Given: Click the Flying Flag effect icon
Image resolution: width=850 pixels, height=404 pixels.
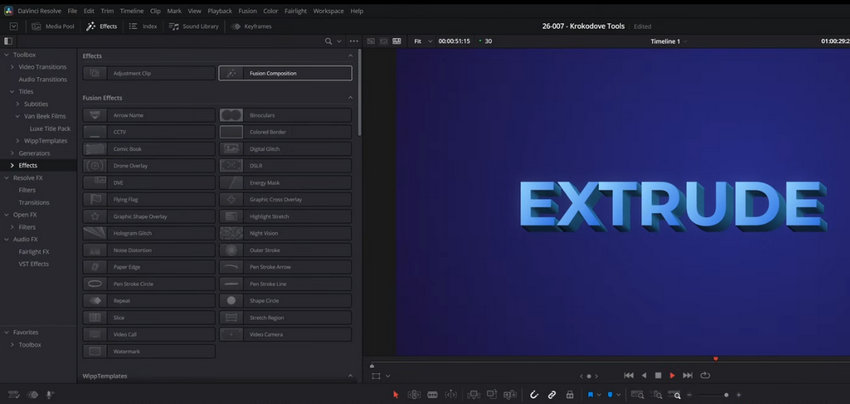Looking at the screenshot, I should tap(95, 200).
